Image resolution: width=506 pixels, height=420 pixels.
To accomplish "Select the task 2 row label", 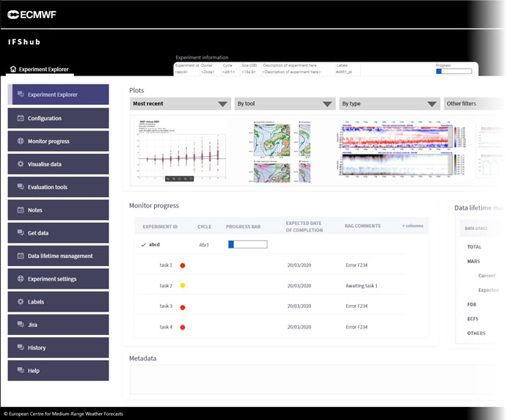I will [166, 285].
